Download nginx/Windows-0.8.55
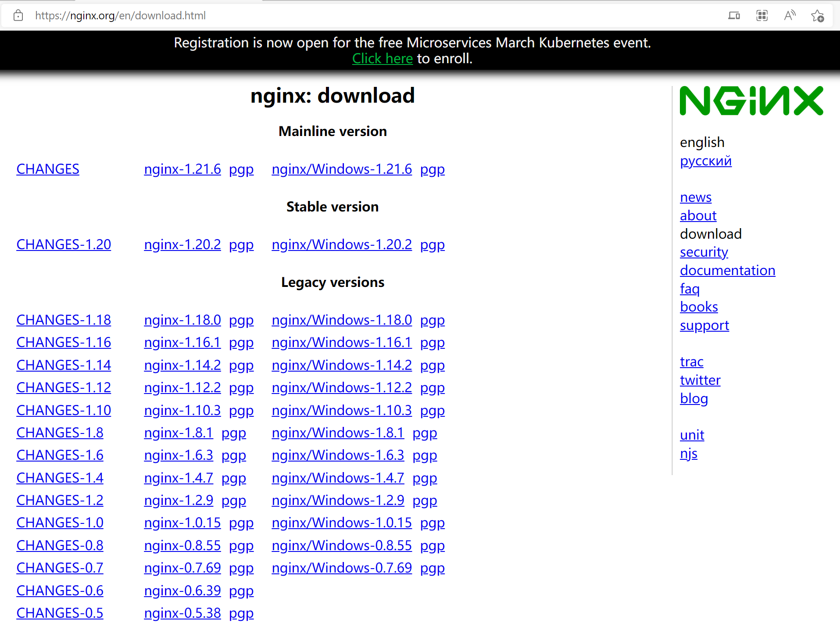This screenshot has height=630, width=840. pos(342,545)
